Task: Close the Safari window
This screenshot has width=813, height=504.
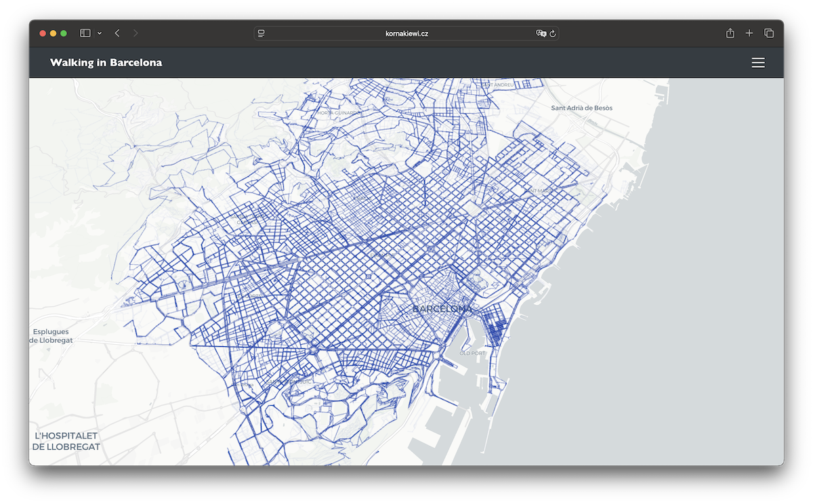Action: point(43,33)
